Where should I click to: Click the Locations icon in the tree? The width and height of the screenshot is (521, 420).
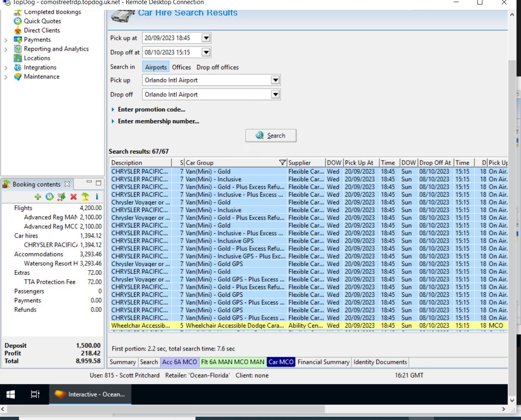pos(18,58)
